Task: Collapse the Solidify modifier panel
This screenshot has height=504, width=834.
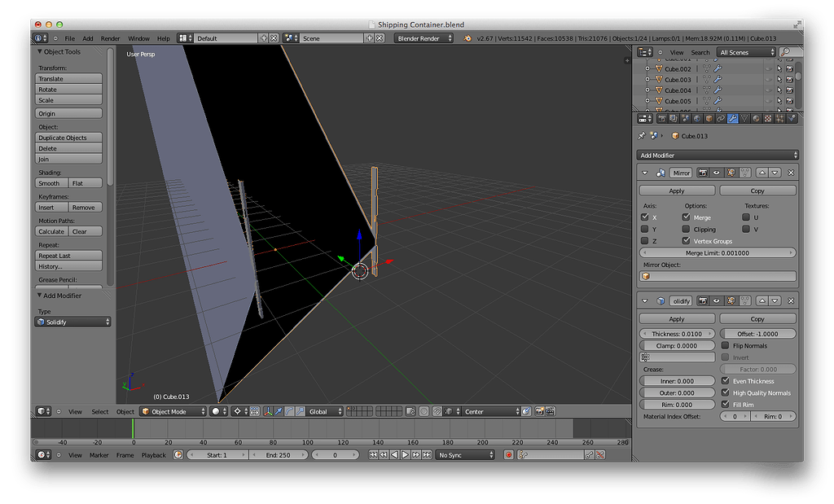Action: (x=645, y=301)
